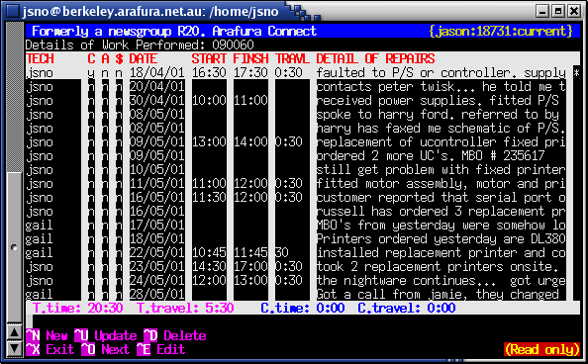Click the (Read only) status indicator
The height and width of the screenshot is (364, 588).
pos(541,350)
